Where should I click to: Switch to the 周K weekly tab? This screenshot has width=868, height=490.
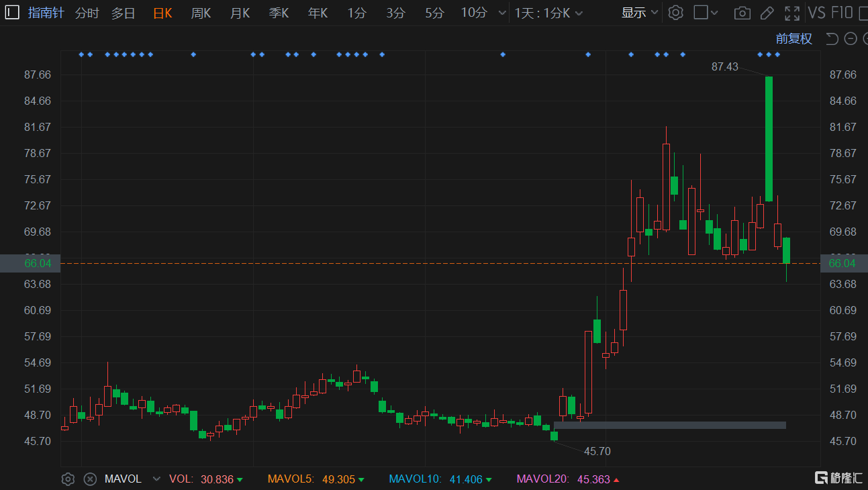point(201,13)
